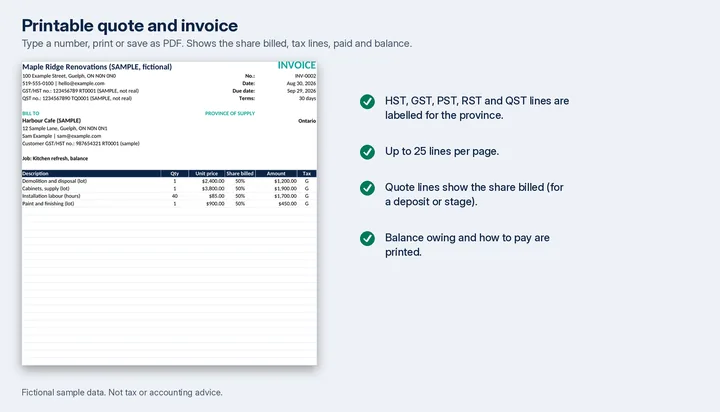Click the $2,400.00 unit price cell
This screenshot has height=412, width=720.
213,181
